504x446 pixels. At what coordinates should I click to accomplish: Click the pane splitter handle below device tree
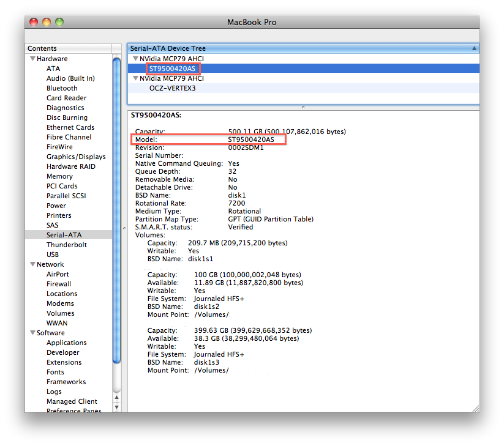pyautogui.click(x=303, y=107)
